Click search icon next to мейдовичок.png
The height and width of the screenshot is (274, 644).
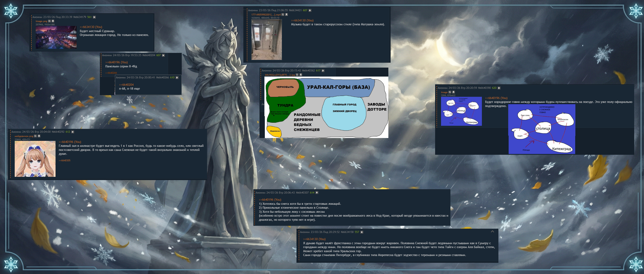coord(36,136)
